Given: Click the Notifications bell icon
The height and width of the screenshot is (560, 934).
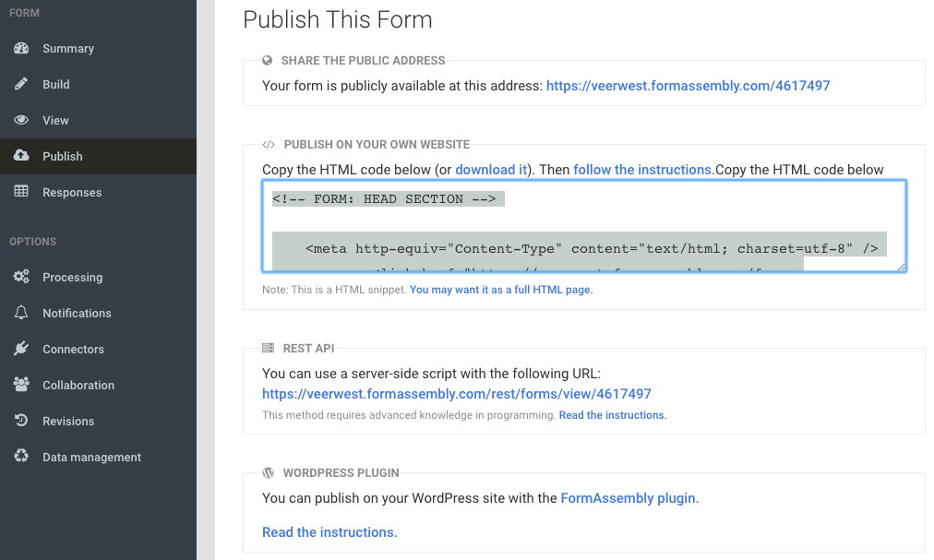Looking at the screenshot, I should click(x=21, y=313).
